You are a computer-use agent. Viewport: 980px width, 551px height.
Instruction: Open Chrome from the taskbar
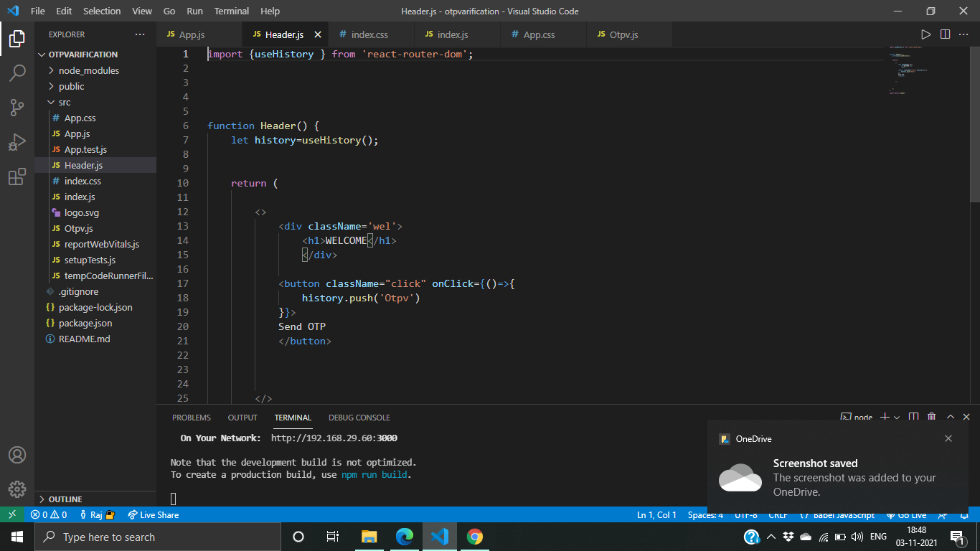click(475, 536)
